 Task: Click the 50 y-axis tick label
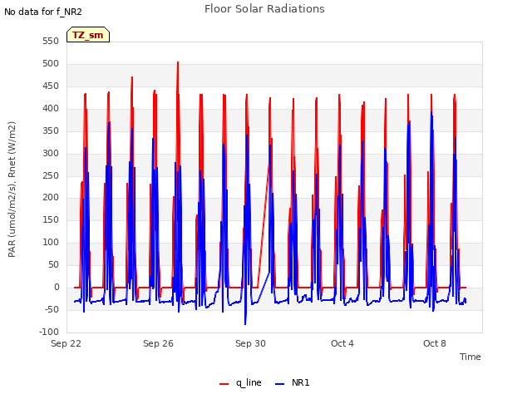tap(53, 264)
